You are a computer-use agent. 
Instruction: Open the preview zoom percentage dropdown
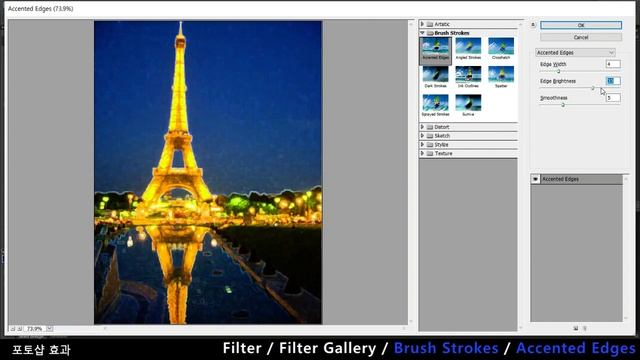(49, 329)
